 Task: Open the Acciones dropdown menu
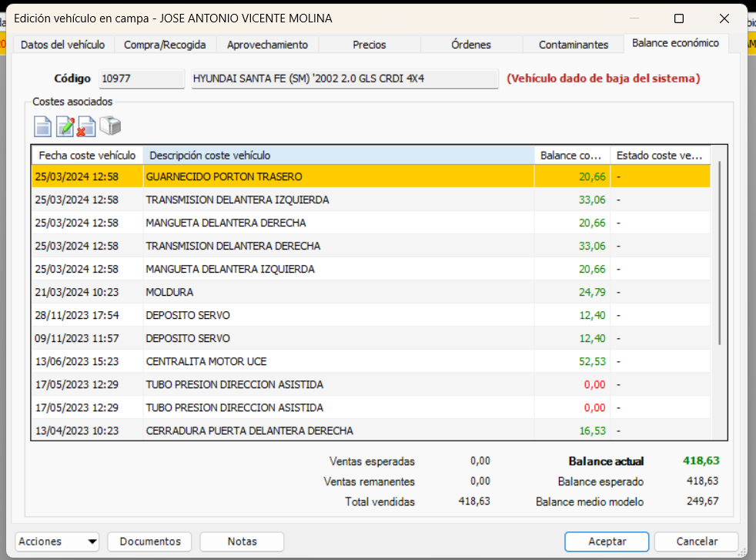(56, 542)
